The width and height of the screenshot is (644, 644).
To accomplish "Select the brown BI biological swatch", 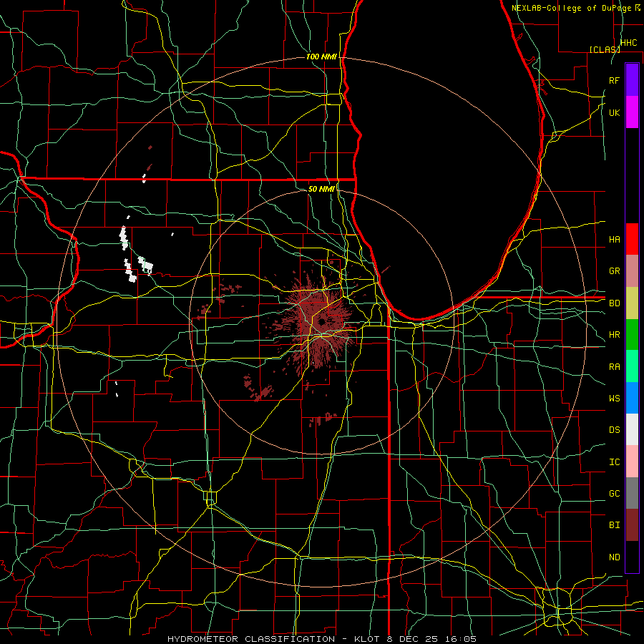I will coord(632,525).
